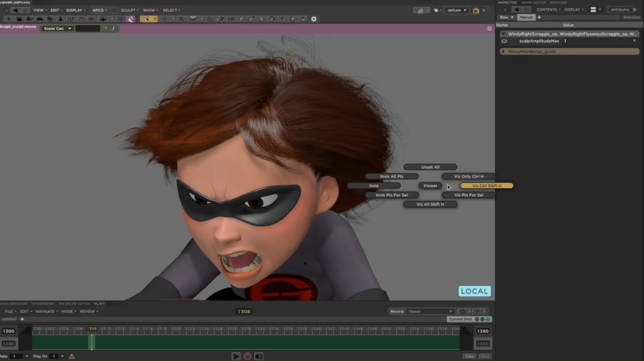Open the defcam camera dropdown
This screenshot has width=644, height=361.
[x=456, y=10]
